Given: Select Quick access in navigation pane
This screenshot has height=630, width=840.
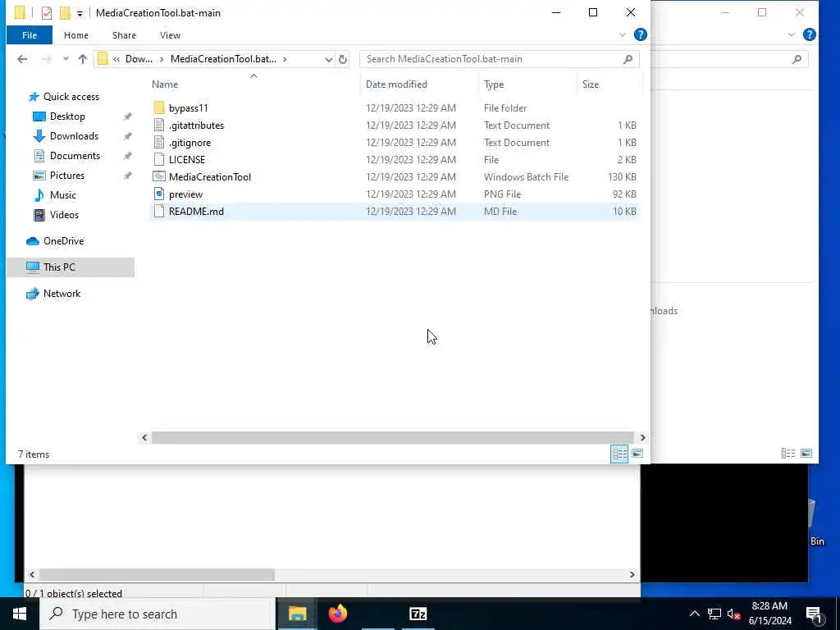Looking at the screenshot, I should [71, 97].
